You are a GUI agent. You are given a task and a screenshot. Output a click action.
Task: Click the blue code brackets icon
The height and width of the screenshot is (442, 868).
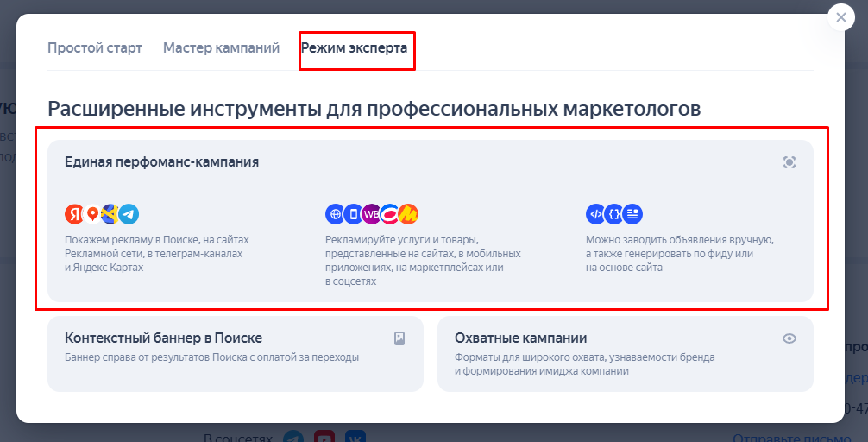pyautogui.click(x=595, y=214)
